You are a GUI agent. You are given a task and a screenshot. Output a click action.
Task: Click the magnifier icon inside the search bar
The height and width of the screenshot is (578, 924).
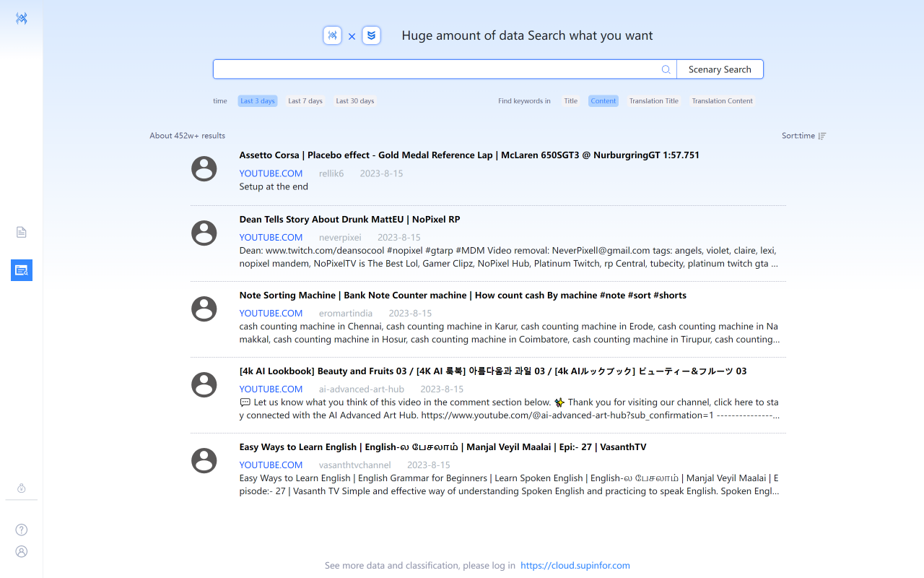[666, 69]
